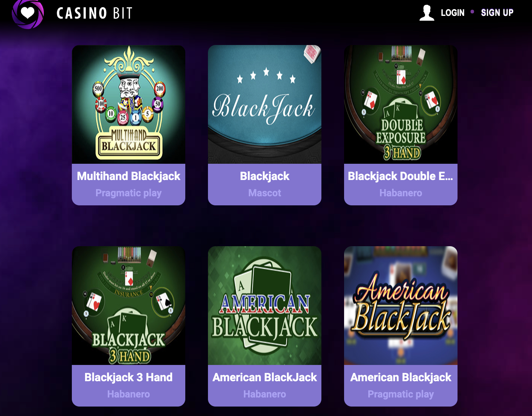This screenshot has height=416, width=532.
Task: Click the Blackjack 3 Hand title
Action: 129,377
